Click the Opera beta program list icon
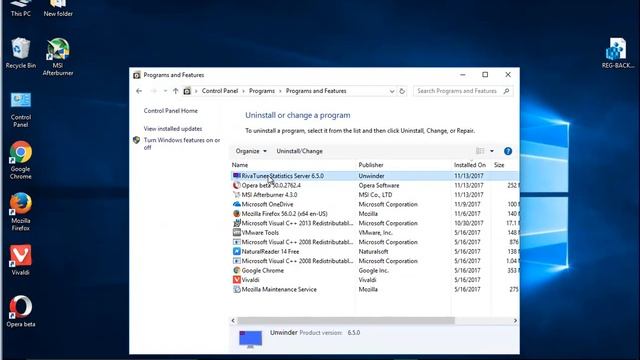This screenshot has height=360, width=640. coord(236,185)
